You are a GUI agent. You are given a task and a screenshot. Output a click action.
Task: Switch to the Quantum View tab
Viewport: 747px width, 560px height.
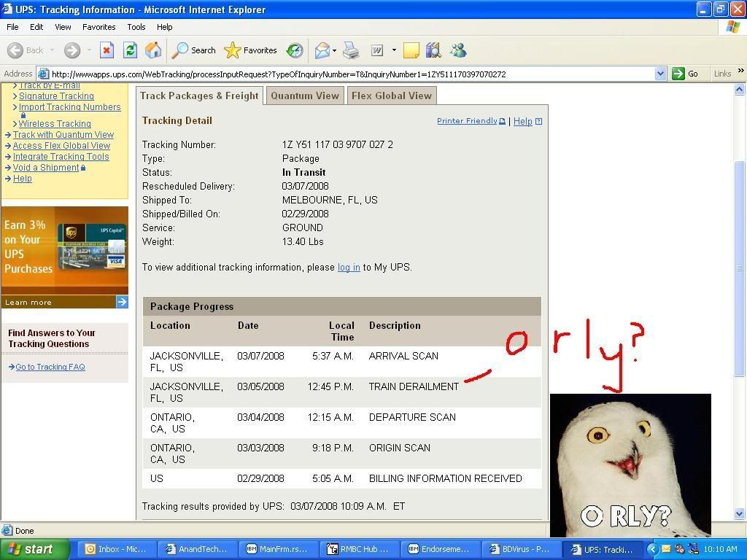tap(305, 96)
